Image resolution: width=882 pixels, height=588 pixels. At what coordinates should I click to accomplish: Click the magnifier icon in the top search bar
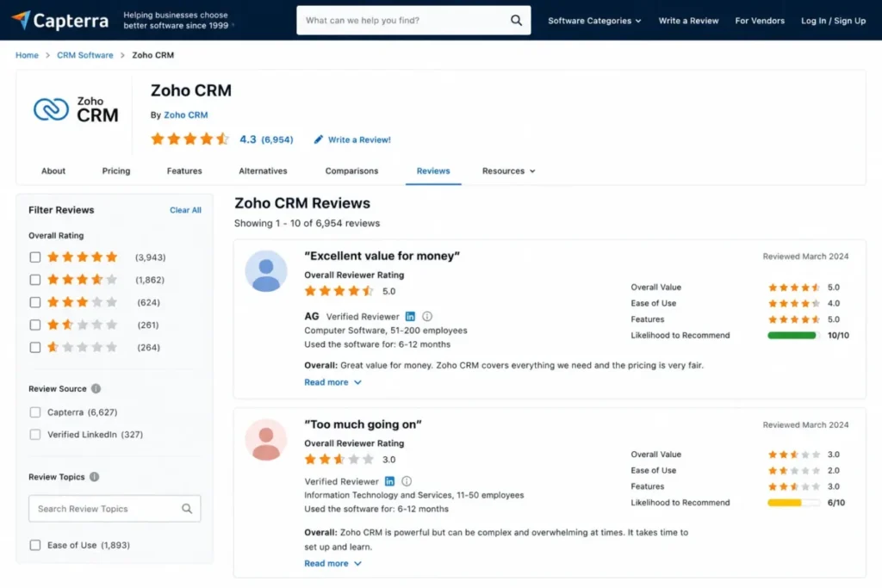(x=516, y=21)
